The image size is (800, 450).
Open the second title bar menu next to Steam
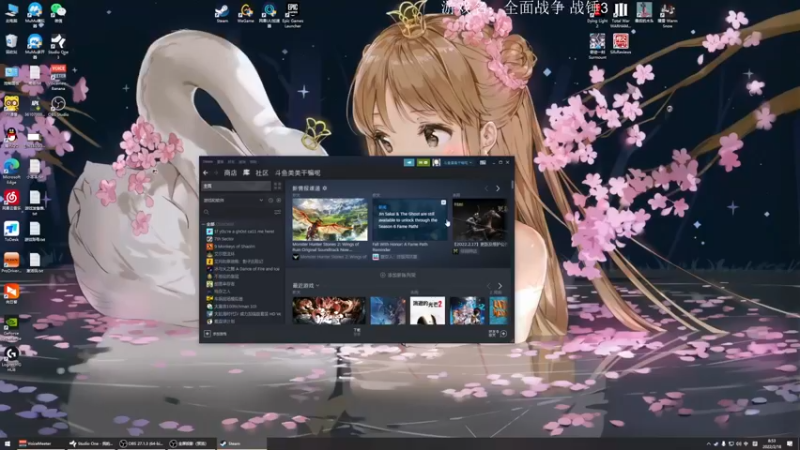pyautogui.click(x=220, y=162)
